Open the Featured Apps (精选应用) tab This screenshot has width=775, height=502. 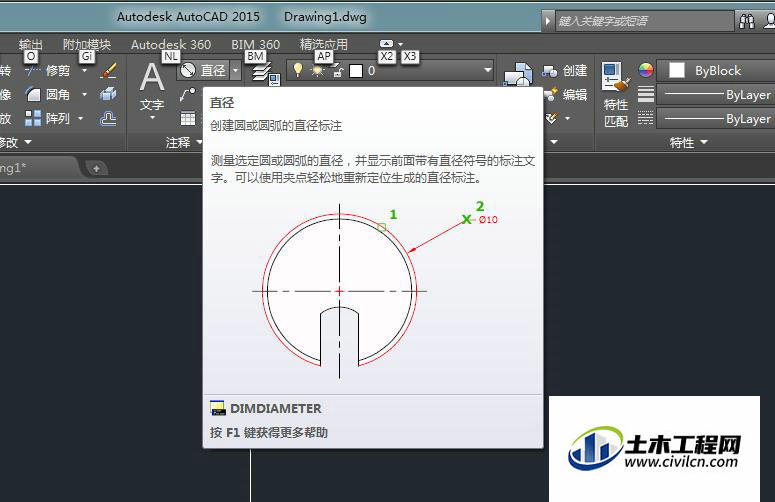pos(324,44)
